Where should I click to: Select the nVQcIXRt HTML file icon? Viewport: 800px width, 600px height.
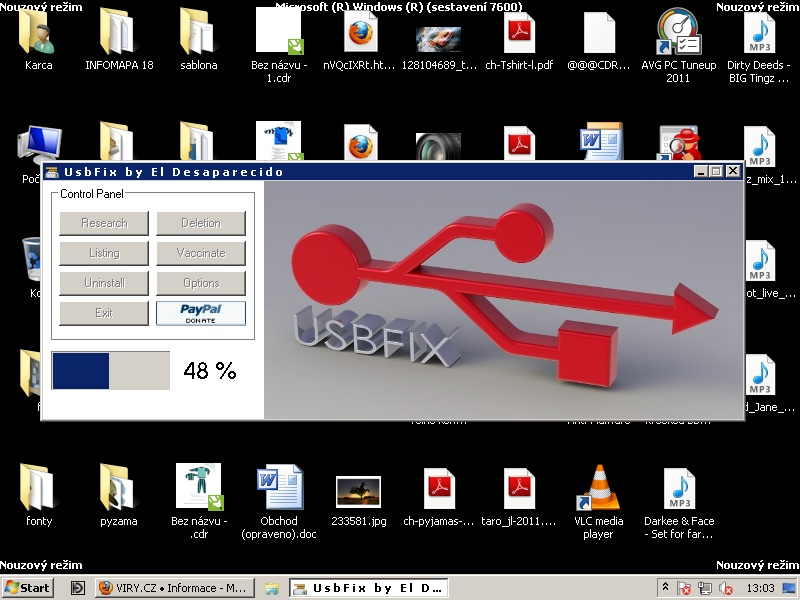[x=360, y=33]
